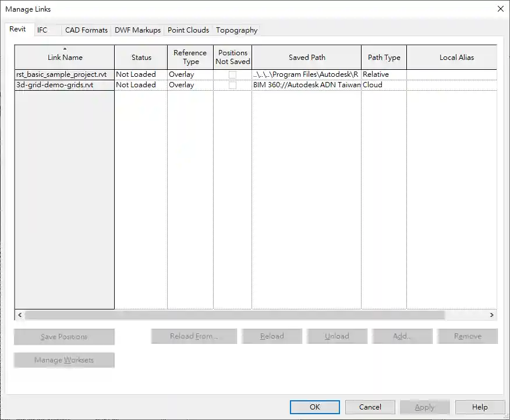510x420 pixels.
Task: Check Positions Not Saved for rst_basic_sample_project
Action: (232, 74)
